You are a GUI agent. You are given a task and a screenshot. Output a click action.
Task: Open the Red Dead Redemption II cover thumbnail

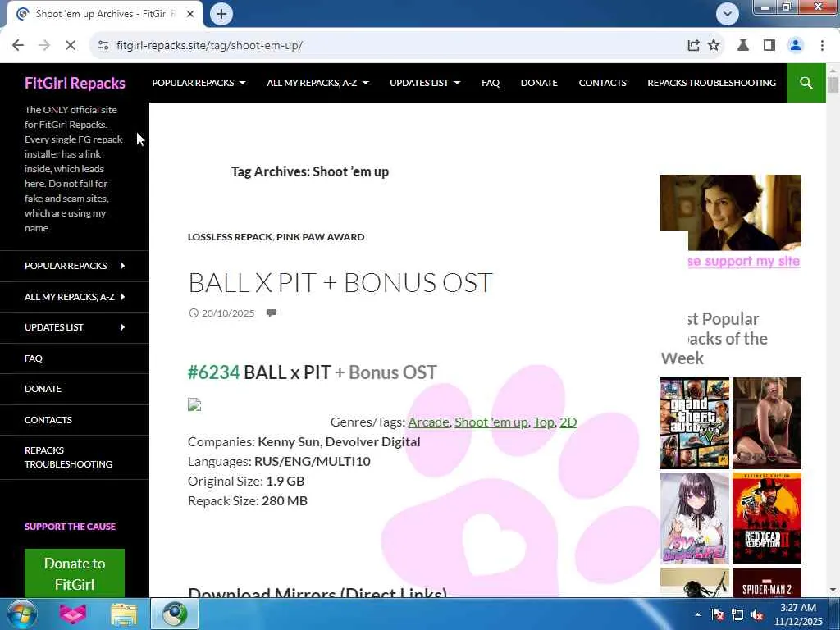pos(767,518)
